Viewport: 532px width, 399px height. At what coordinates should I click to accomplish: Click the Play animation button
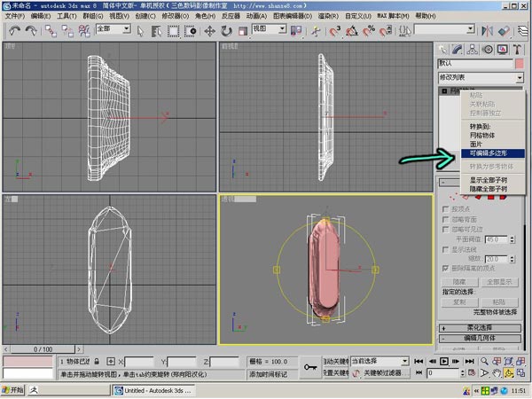[444, 362]
